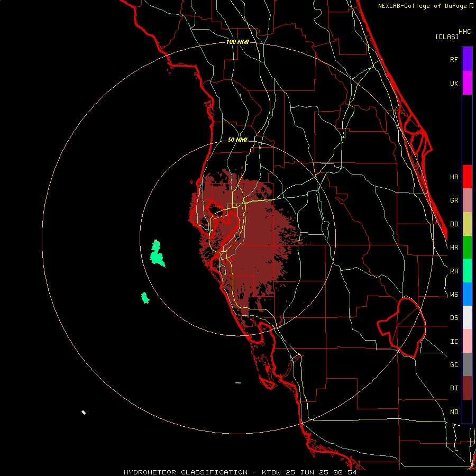Click the "HR" legend label
This screenshot has height=476, width=476.
[454, 248]
